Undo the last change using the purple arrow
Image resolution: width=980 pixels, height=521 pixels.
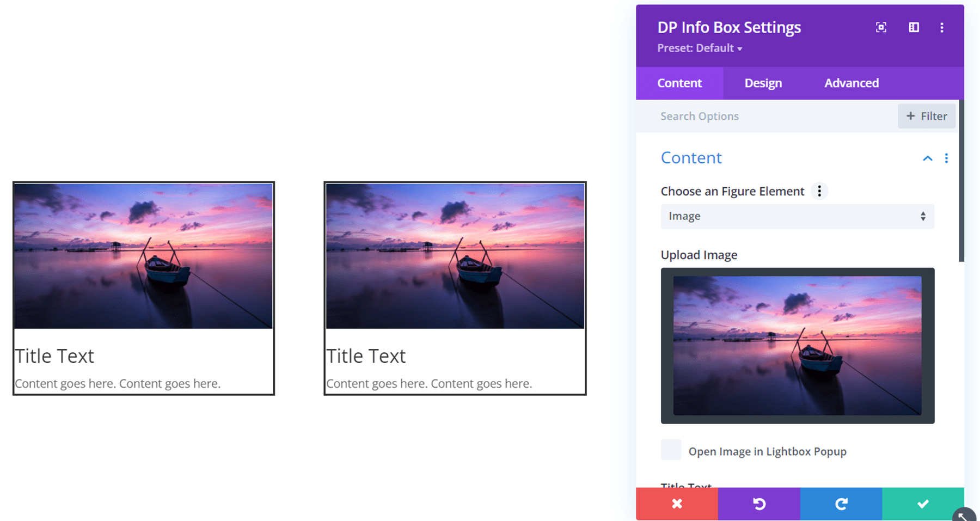pyautogui.click(x=759, y=504)
